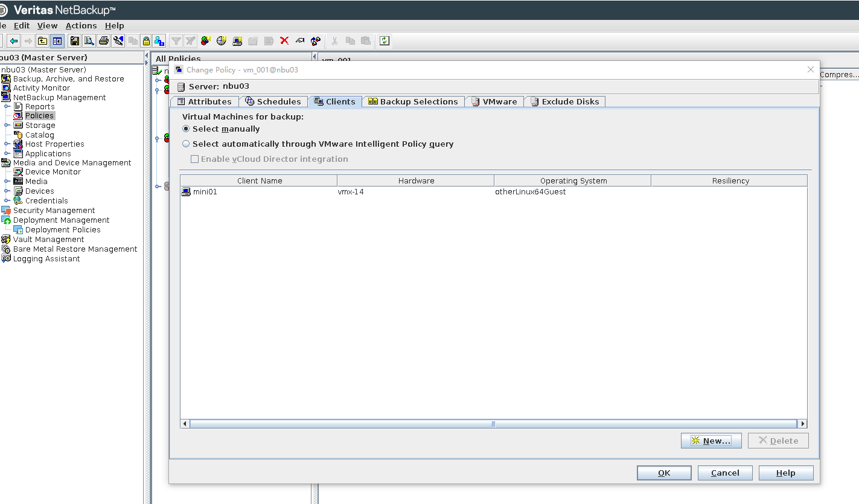Screen dimensions: 859x504
Task: Tick Enable vCloud Director integration checkbox
Action: tap(195, 159)
